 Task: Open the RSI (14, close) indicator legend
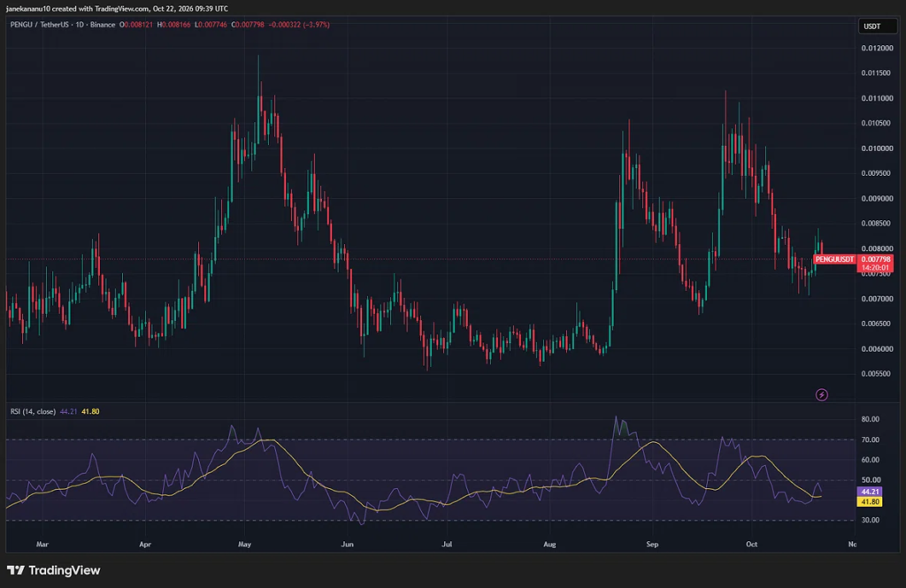(x=33, y=412)
